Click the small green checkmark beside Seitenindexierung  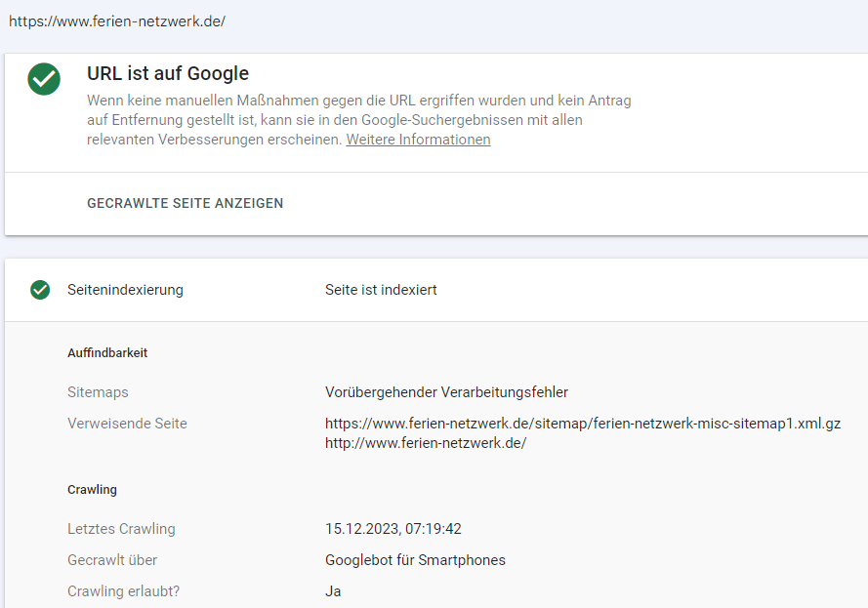point(40,290)
